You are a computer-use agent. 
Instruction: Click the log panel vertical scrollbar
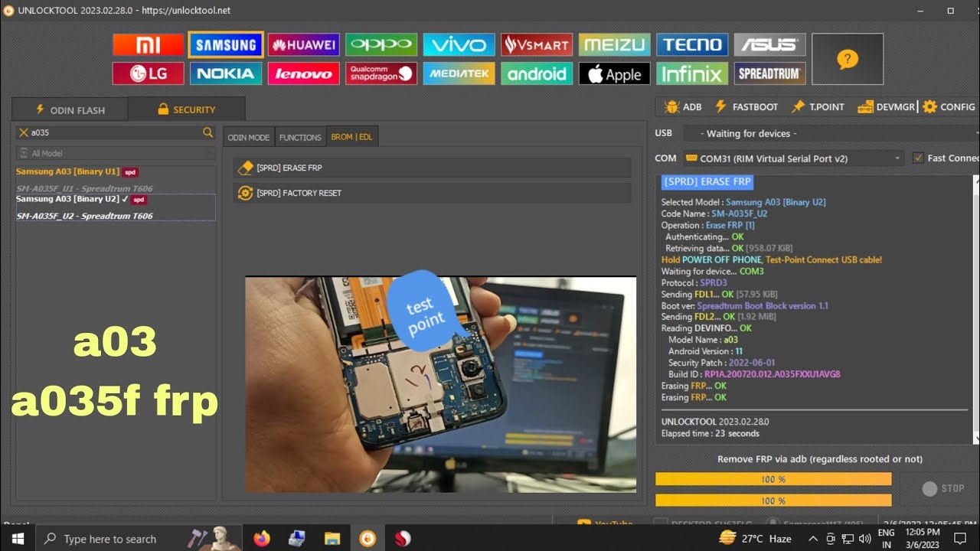(x=975, y=309)
